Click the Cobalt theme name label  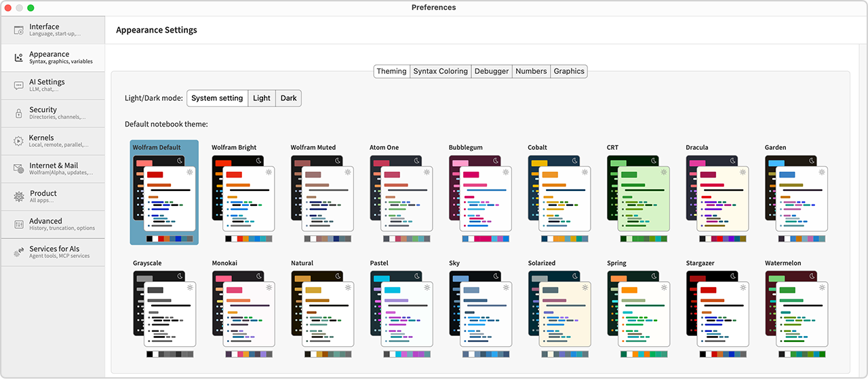[x=537, y=148]
